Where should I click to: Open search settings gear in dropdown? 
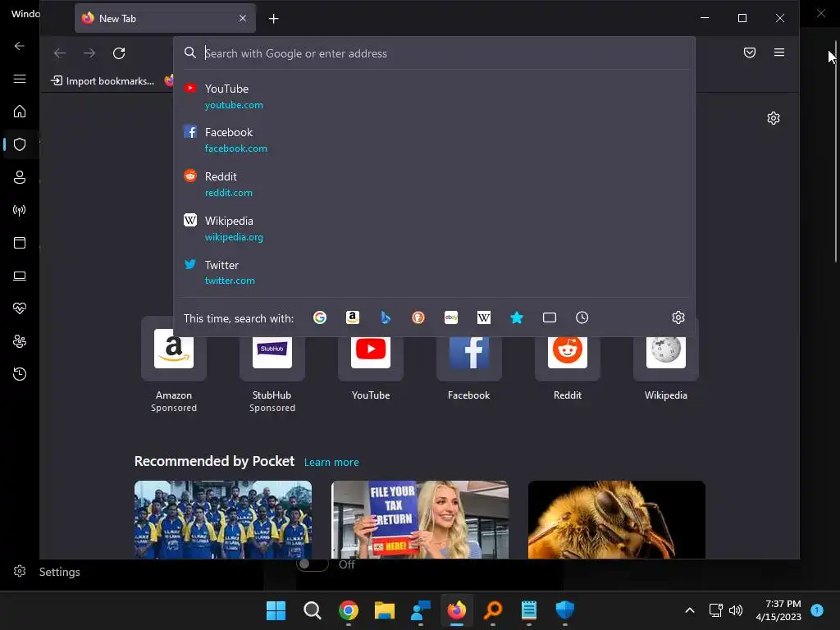(x=678, y=317)
